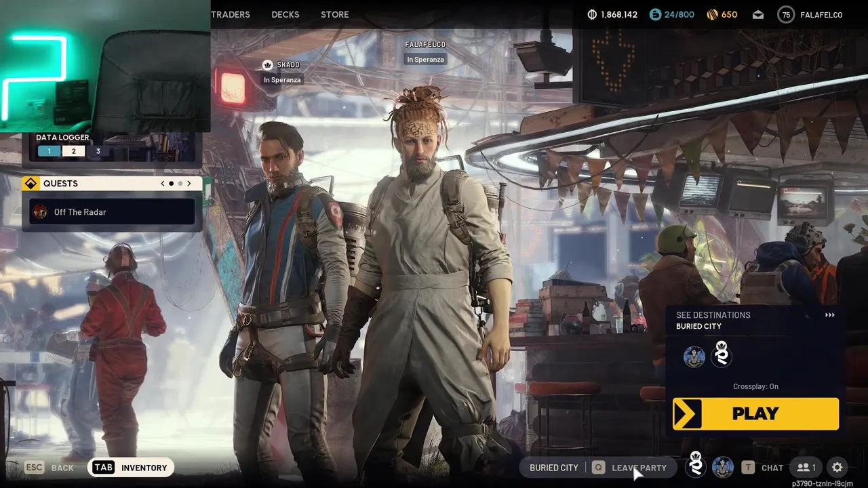Click the T keybind icon for chat
Image resolution: width=868 pixels, height=488 pixels.
pyautogui.click(x=748, y=468)
